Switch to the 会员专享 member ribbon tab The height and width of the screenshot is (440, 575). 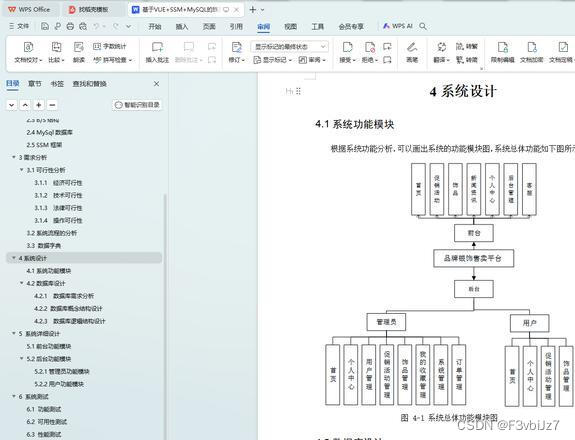click(x=351, y=26)
